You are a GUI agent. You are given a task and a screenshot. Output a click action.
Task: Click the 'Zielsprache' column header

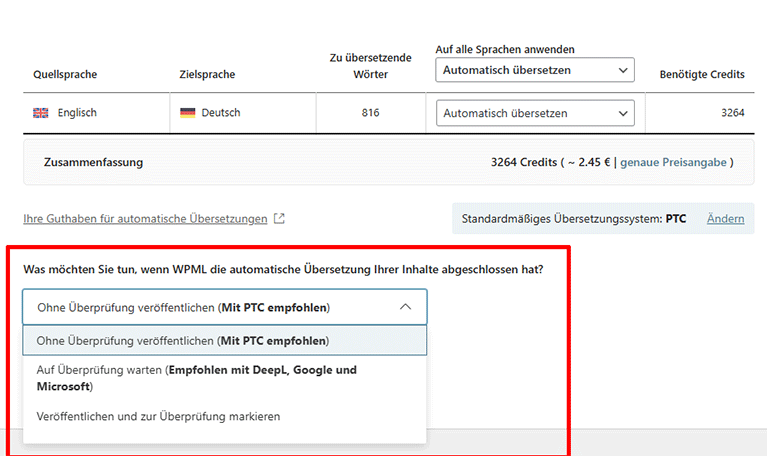[209, 74]
